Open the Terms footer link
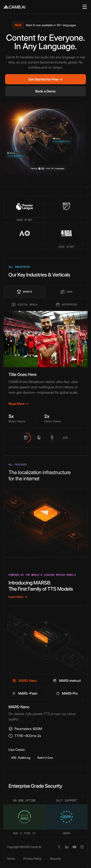The height and width of the screenshot is (868, 91). coord(11,858)
